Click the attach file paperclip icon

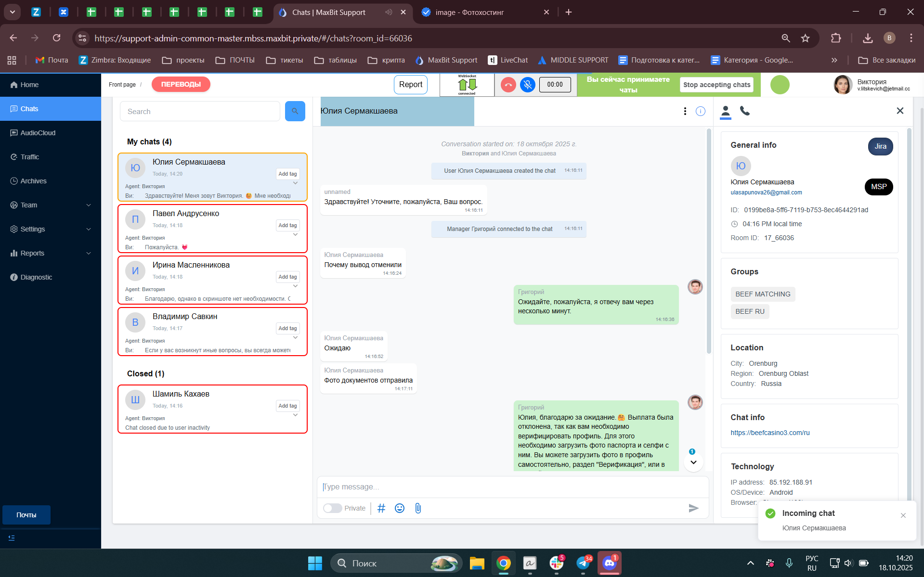click(418, 508)
